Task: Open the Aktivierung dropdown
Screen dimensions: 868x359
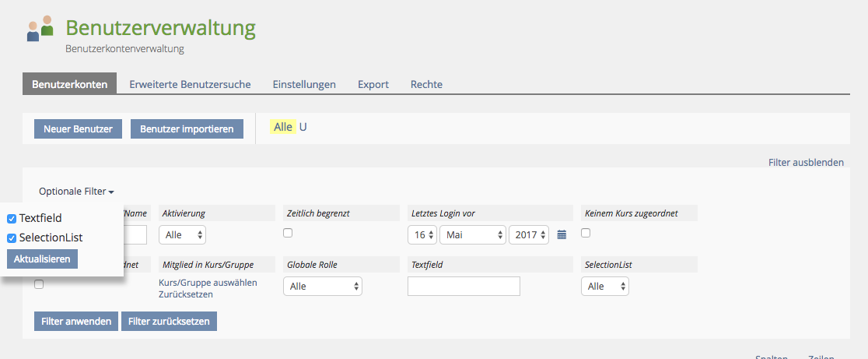Action: (x=182, y=234)
